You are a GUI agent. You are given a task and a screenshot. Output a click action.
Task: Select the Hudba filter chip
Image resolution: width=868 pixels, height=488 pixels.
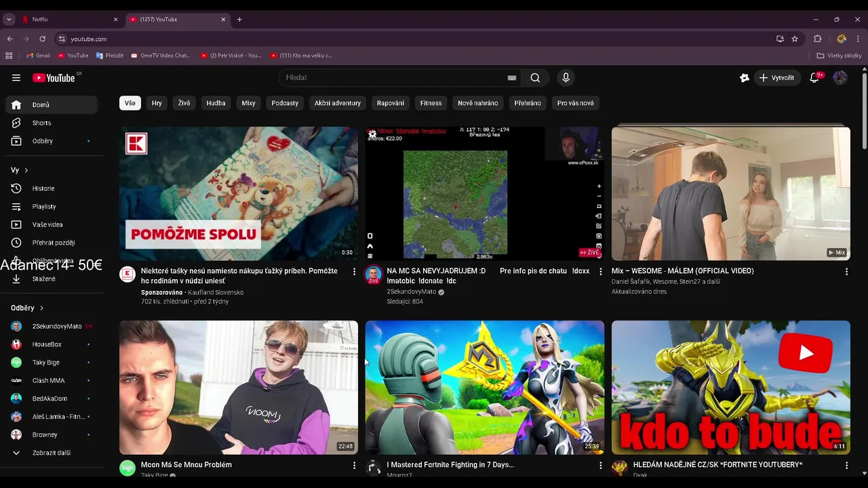216,103
